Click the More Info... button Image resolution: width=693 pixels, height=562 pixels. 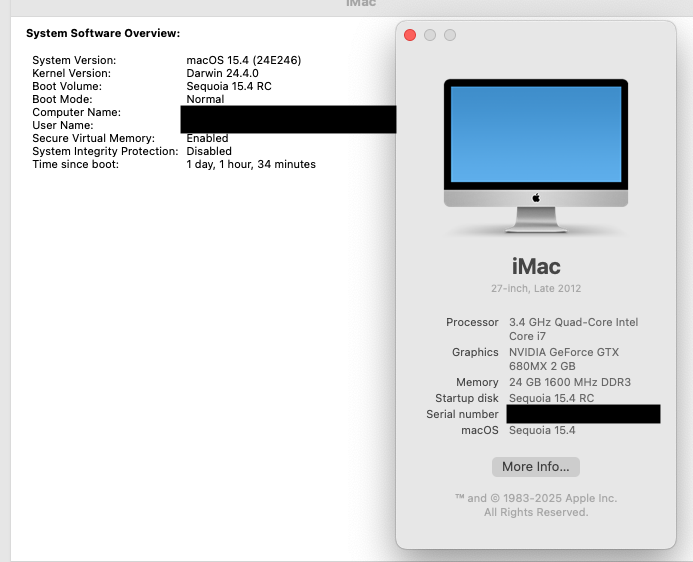coord(535,467)
